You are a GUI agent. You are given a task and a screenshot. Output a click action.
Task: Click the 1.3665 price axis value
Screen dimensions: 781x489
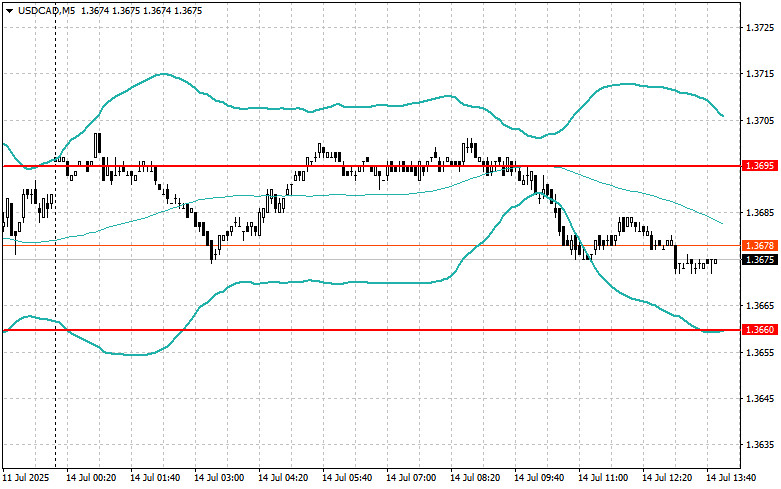coord(760,305)
